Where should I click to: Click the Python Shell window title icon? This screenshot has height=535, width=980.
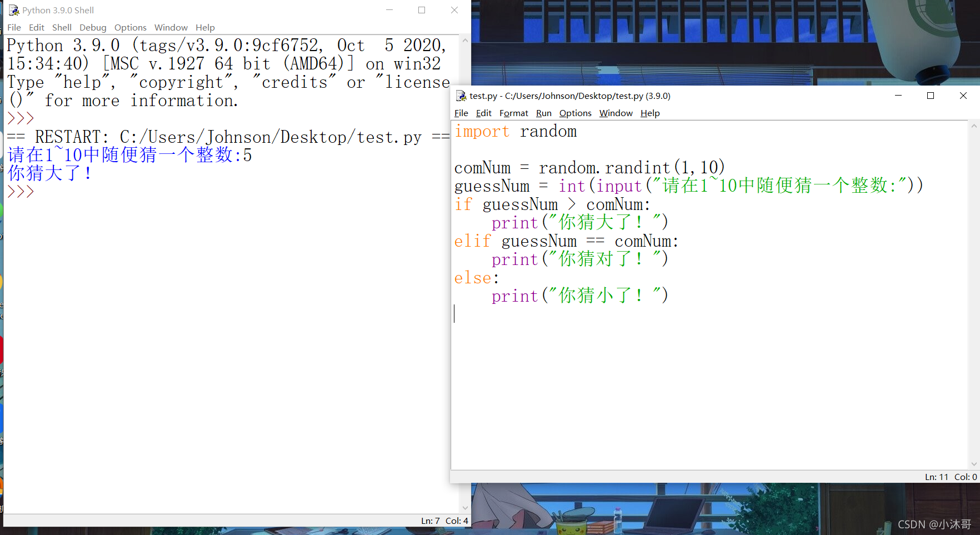pyautogui.click(x=14, y=10)
